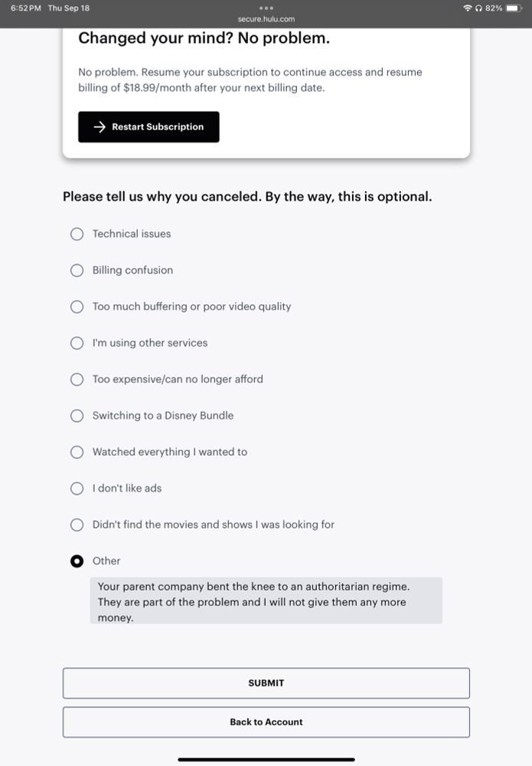Image resolution: width=532 pixels, height=766 pixels.
Task: Tap the Wi-Fi status icon
Action: click(468, 8)
